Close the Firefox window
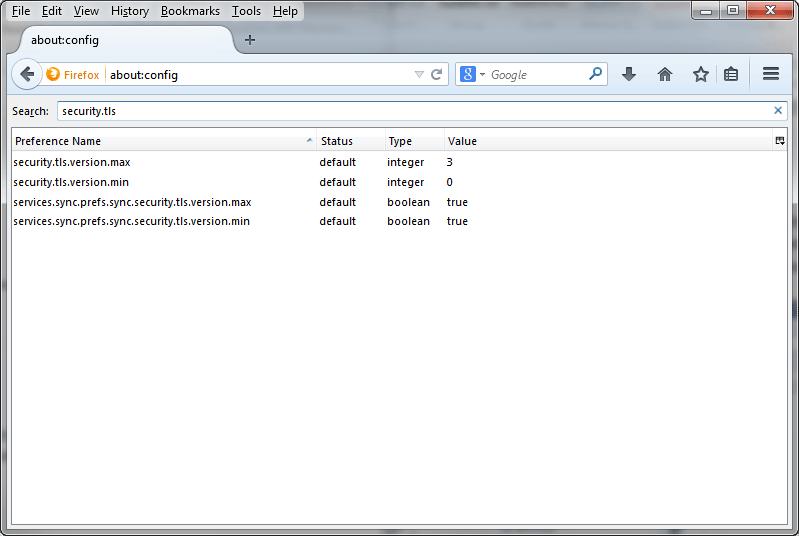Viewport: 799px width, 536px height. click(770, 11)
